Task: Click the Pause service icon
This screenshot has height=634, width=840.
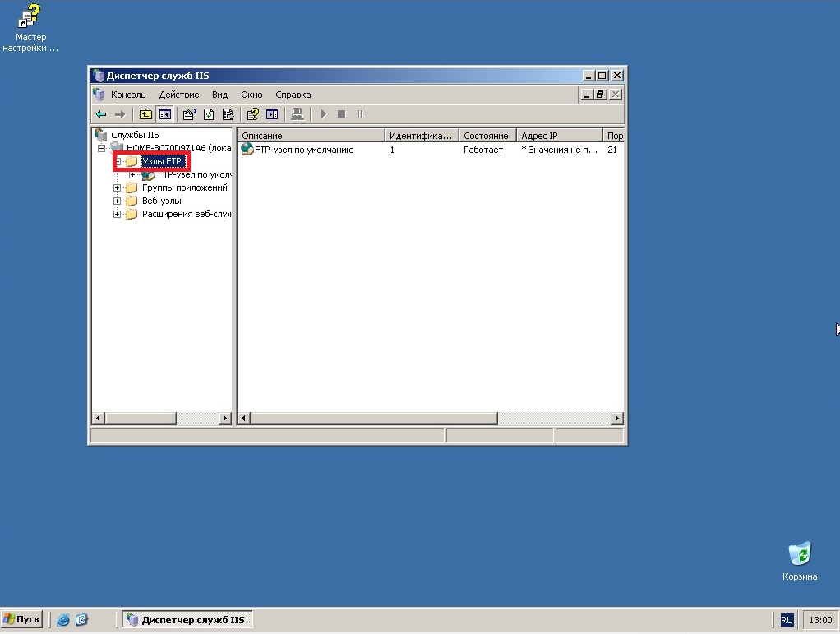Action: (360, 114)
